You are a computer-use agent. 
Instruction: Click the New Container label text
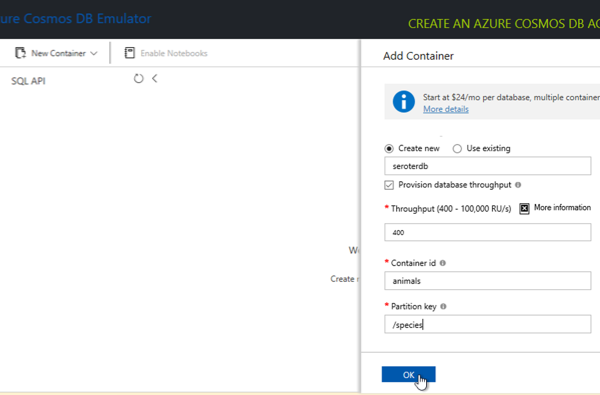[59, 53]
